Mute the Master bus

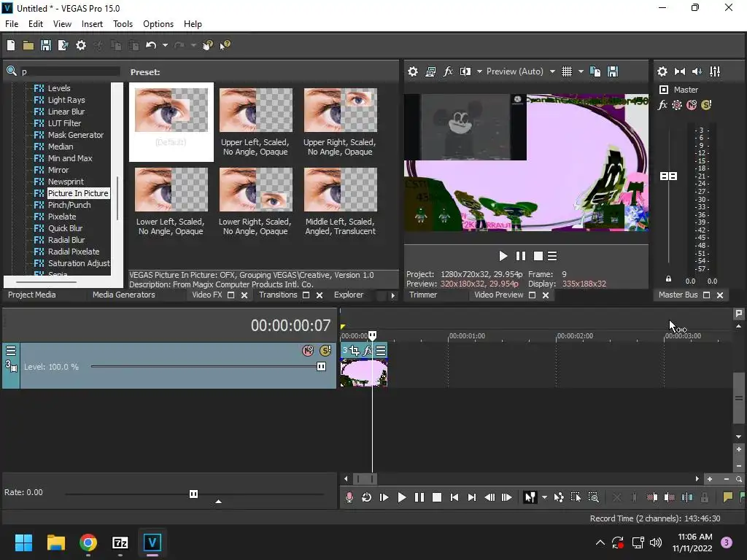(x=692, y=105)
